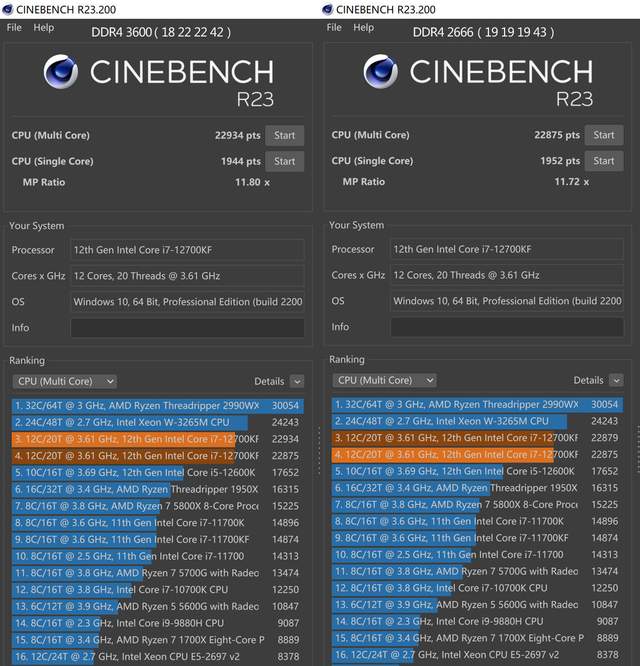Click the empty Info field in left window
Screen dimensions: 640x666
[187, 328]
